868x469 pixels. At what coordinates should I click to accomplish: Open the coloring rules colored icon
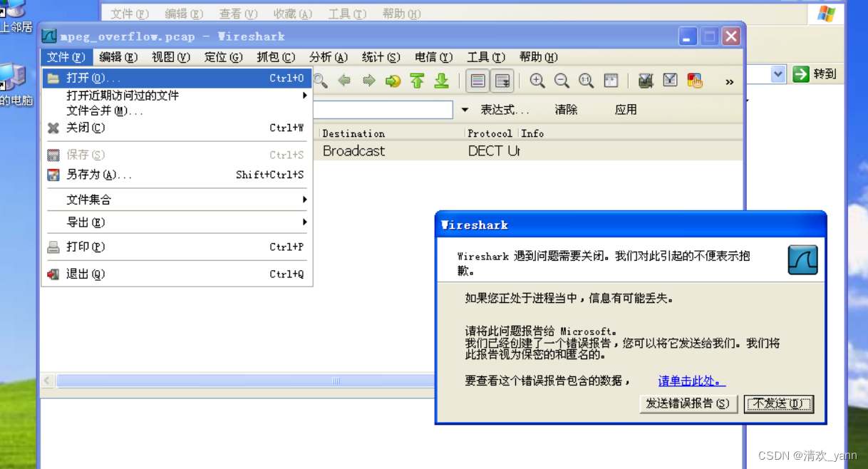click(694, 81)
